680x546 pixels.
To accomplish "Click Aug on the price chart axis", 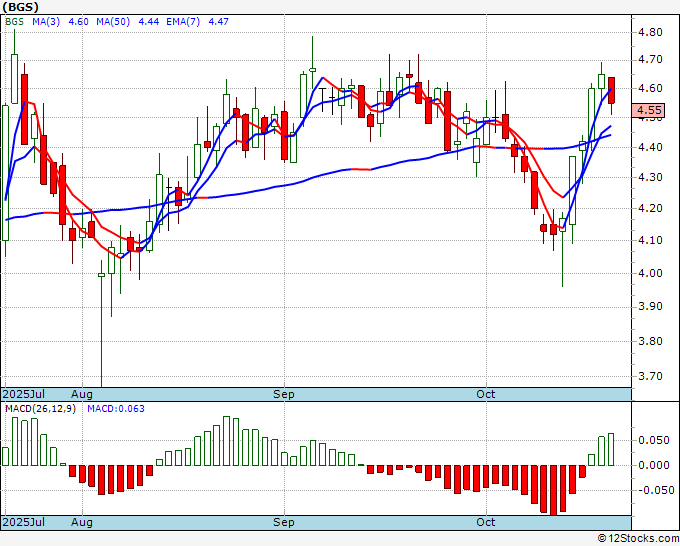I will click(x=82, y=394).
